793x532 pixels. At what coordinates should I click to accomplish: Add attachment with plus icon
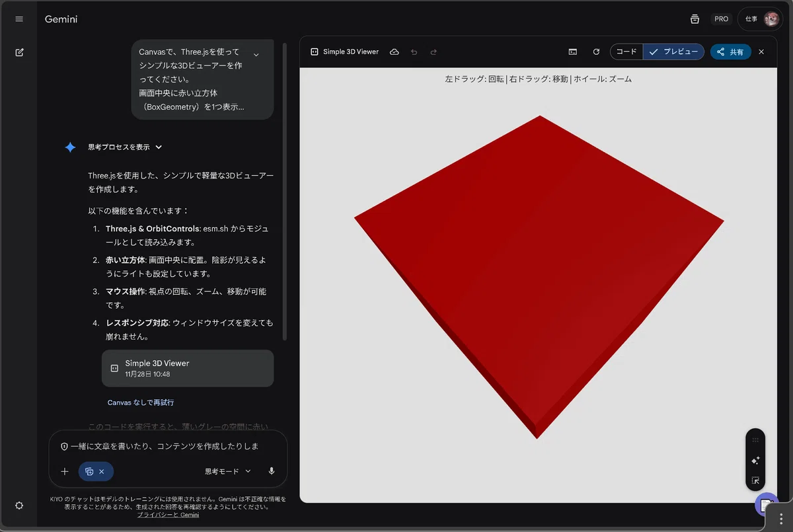(x=65, y=471)
